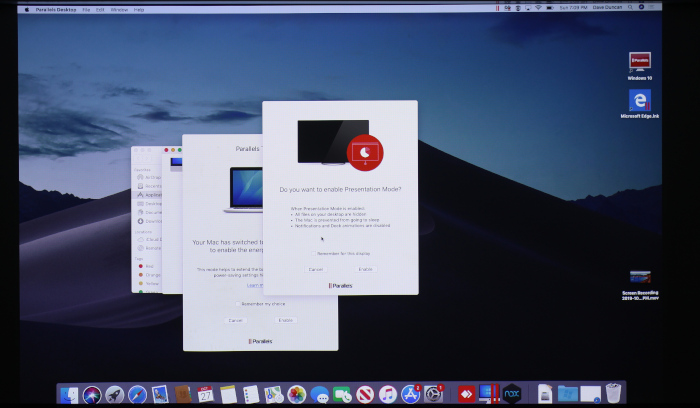
Task: Select Desktop in Finder sidebar
Action: coord(149,204)
